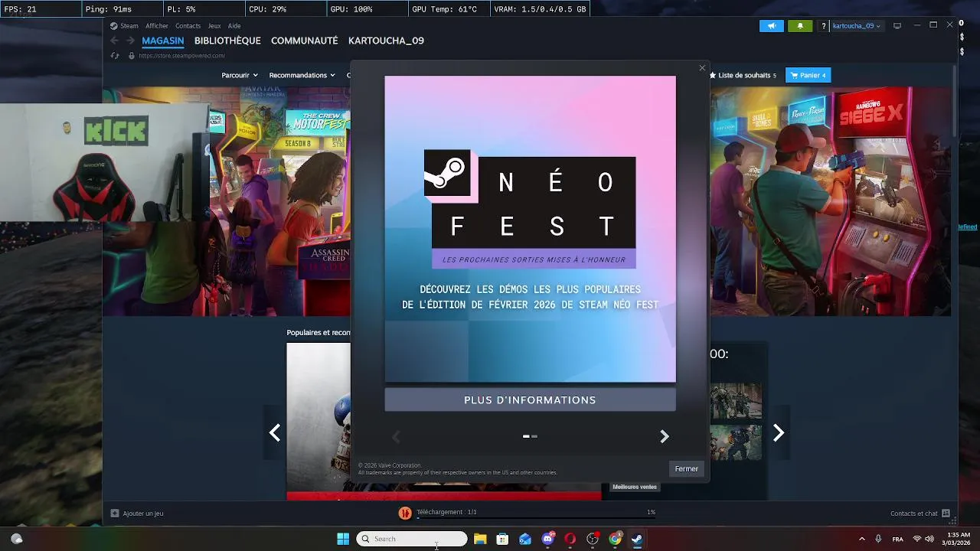Go to next popup slide arrow
980x551 pixels.
coord(664,436)
